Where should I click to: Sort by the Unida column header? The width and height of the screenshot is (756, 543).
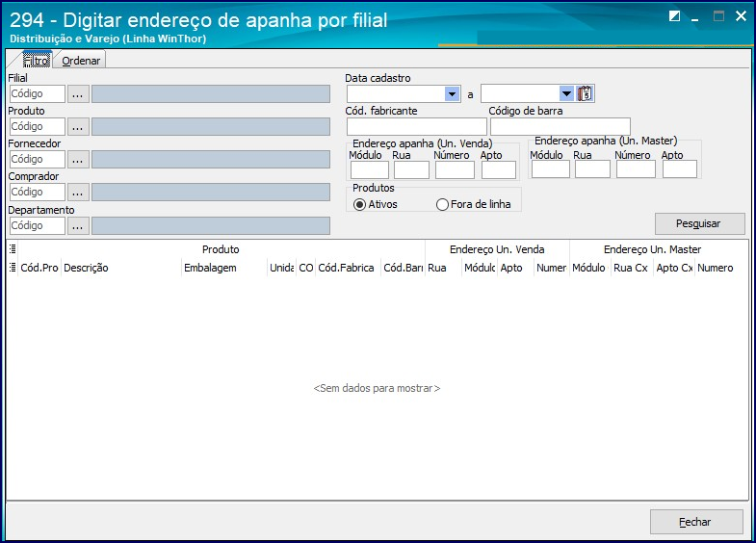point(281,268)
